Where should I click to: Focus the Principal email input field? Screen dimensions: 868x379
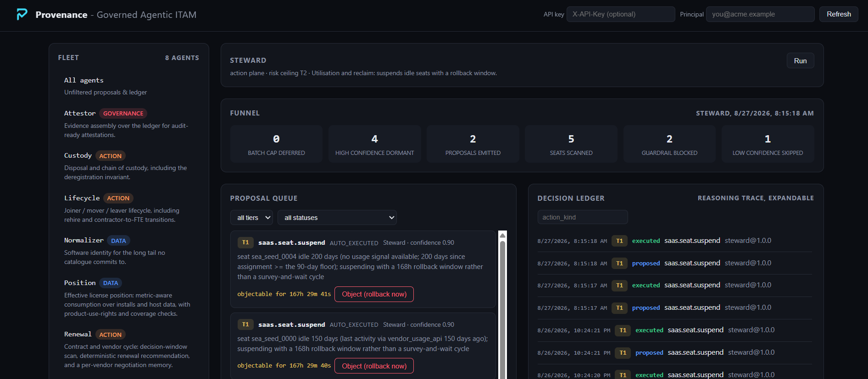760,14
